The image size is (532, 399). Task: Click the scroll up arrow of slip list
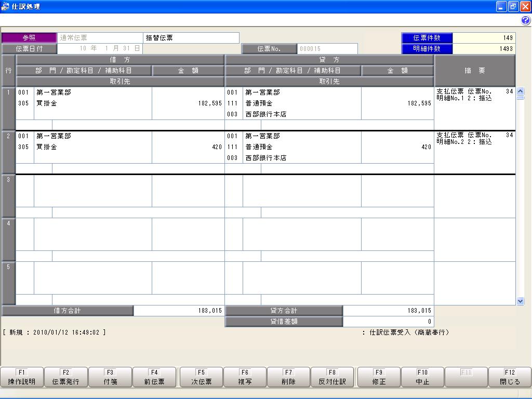pos(521,91)
